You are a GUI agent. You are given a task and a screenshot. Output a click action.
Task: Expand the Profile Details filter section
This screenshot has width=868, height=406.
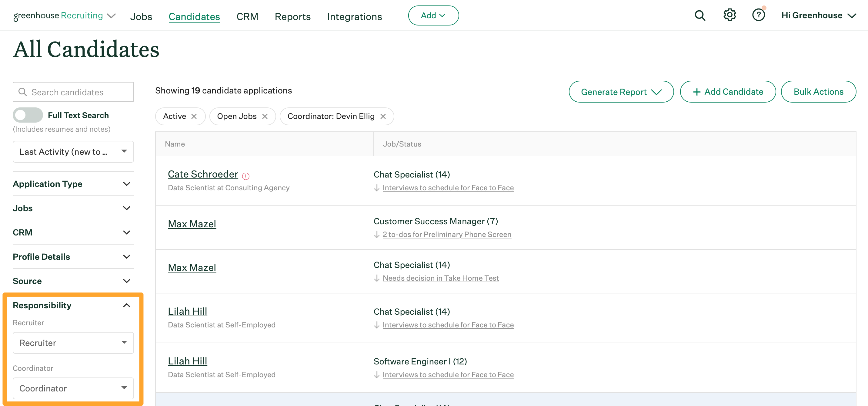point(73,257)
